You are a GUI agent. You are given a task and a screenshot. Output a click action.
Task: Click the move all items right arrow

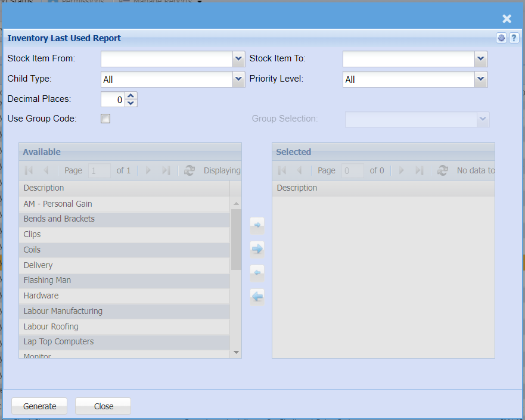[x=257, y=249]
